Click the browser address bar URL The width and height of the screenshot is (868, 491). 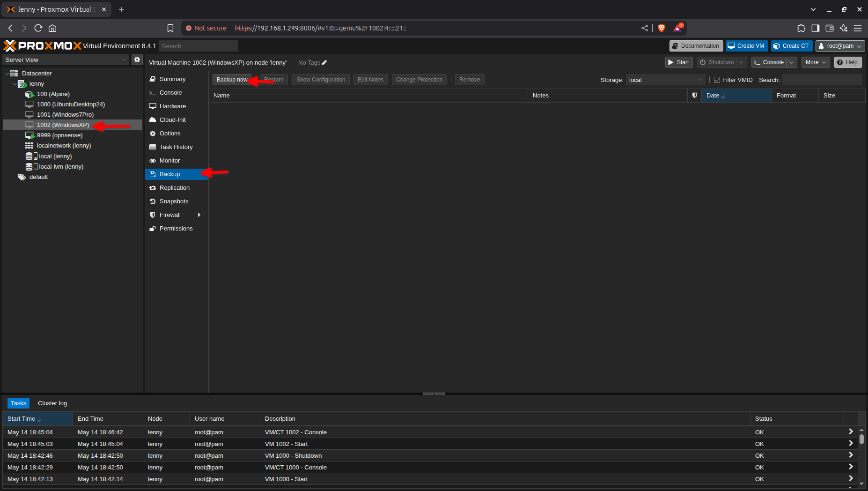pyautogui.click(x=320, y=28)
